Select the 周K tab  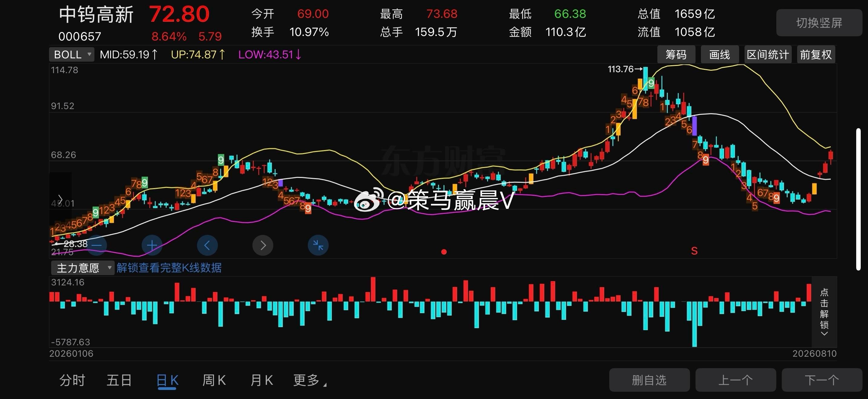point(214,381)
